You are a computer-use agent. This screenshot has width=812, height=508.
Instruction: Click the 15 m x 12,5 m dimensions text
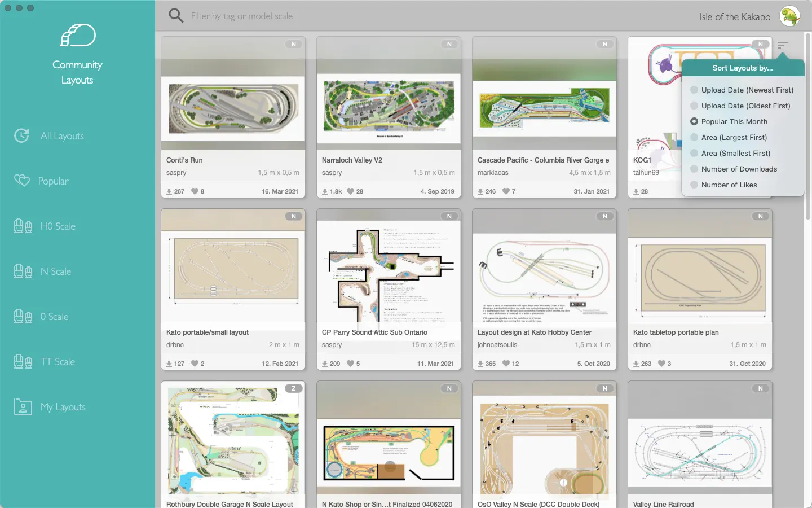click(433, 345)
